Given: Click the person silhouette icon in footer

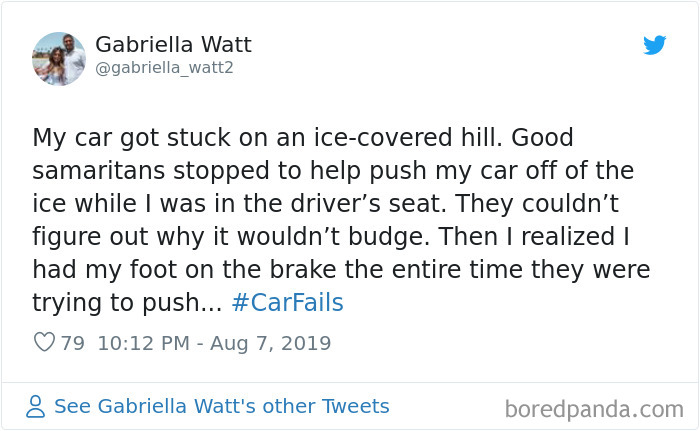Looking at the screenshot, I should click(36, 406).
